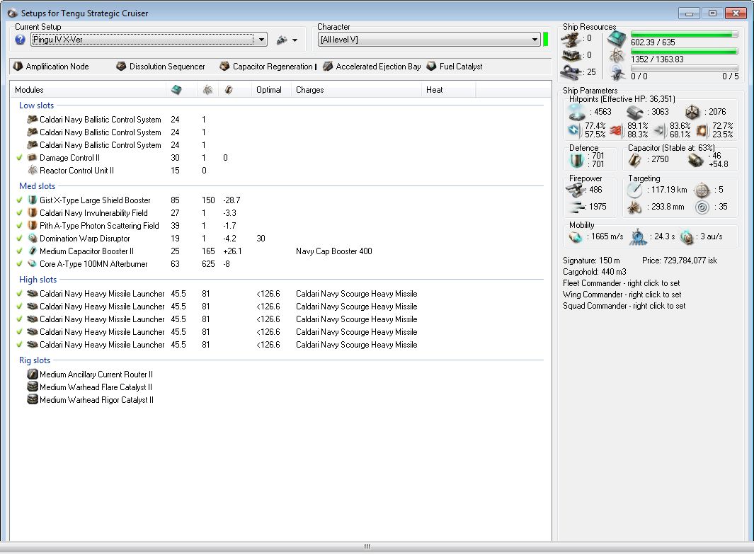This screenshot has height=560, width=754.
Task: Toggle Domination Warp Disruptor active state
Action: pyautogui.click(x=19, y=239)
